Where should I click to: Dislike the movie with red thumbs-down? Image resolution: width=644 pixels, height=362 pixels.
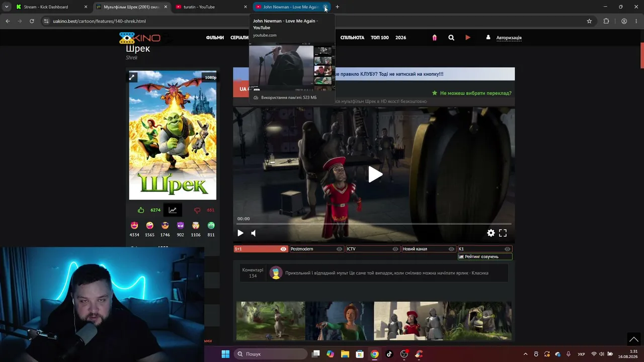pyautogui.click(x=197, y=210)
